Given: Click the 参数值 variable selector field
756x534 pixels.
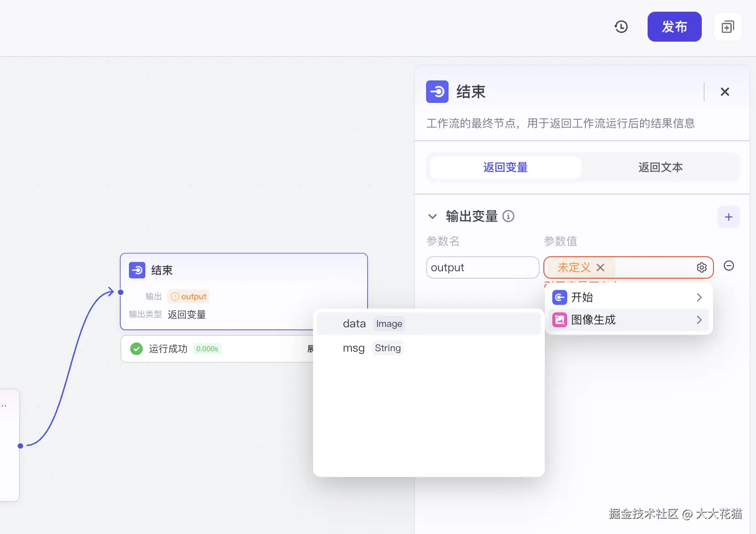Looking at the screenshot, I should [628, 267].
